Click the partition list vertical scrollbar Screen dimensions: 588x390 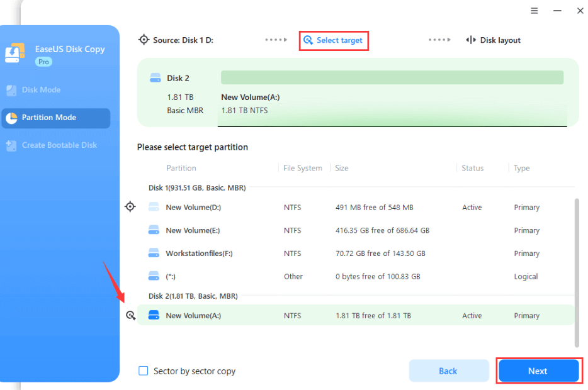click(577, 273)
